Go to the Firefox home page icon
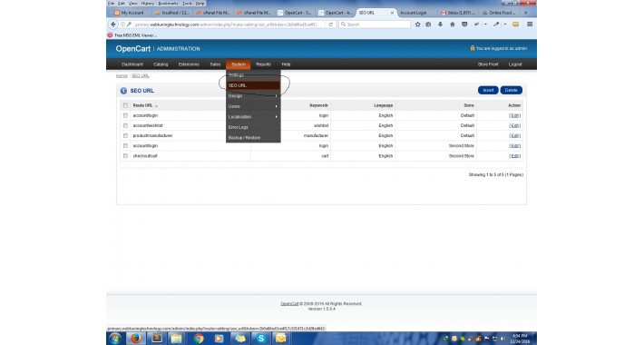The width and height of the screenshot is (644, 345). (453, 25)
